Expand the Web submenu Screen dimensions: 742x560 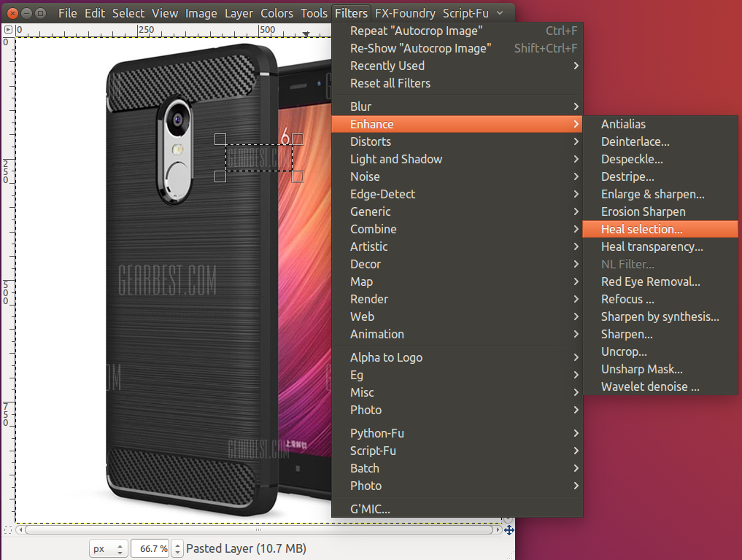pyautogui.click(x=457, y=316)
